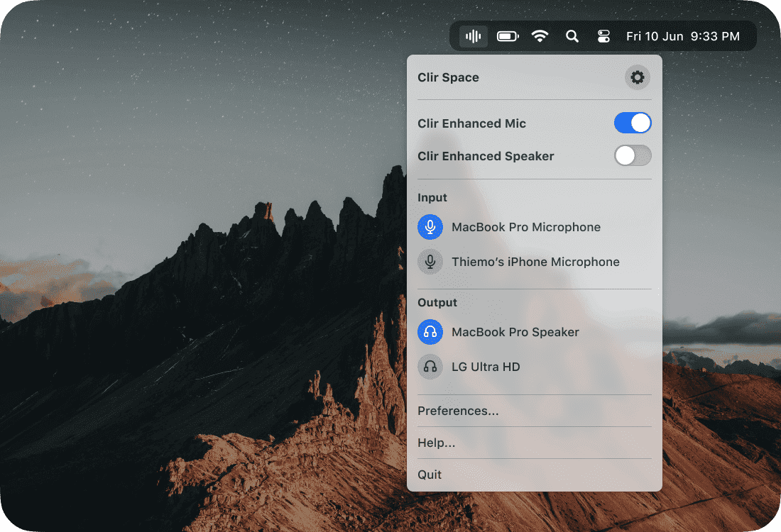
Task: Open Preferences... from the Clir menu
Action: [x=458, y=411]
